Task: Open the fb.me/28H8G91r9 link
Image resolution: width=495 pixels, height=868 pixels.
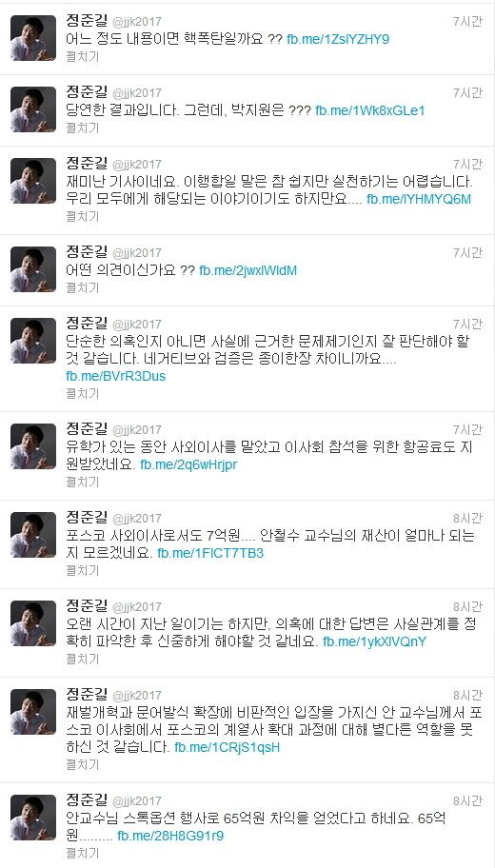Action: click(x=170, y=836)
